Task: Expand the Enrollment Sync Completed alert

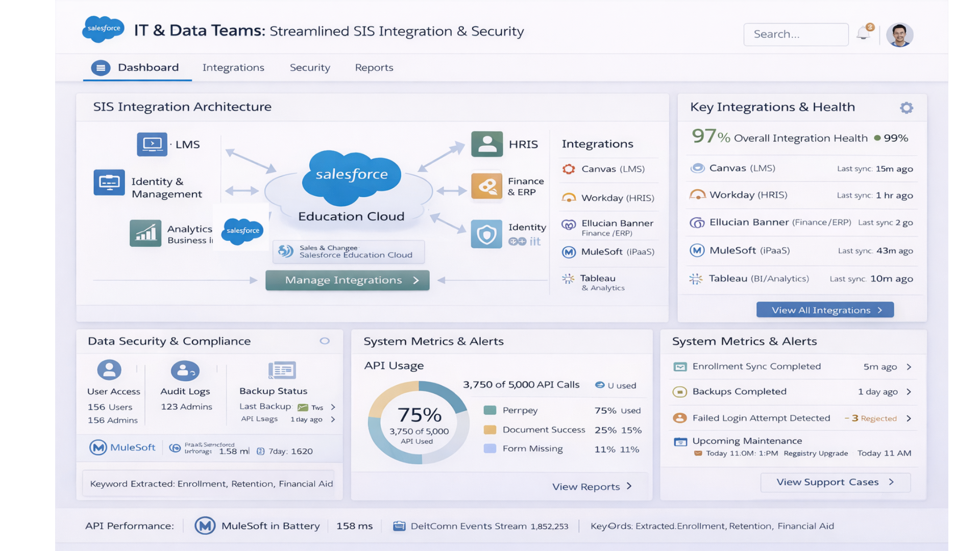Action: 909,366
